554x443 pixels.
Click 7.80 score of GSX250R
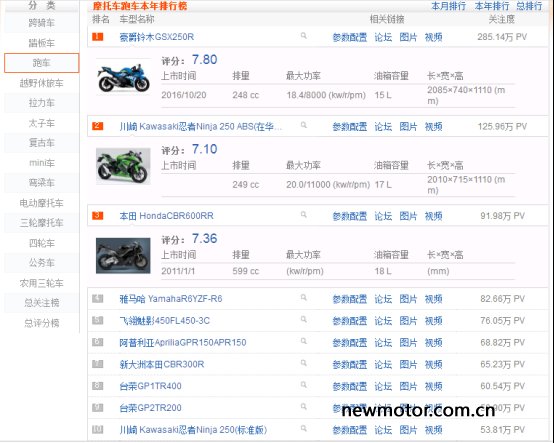point(205,60)
